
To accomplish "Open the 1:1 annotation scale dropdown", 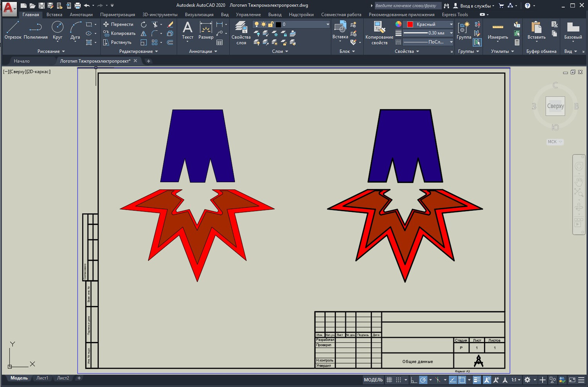I will (515, 380).
